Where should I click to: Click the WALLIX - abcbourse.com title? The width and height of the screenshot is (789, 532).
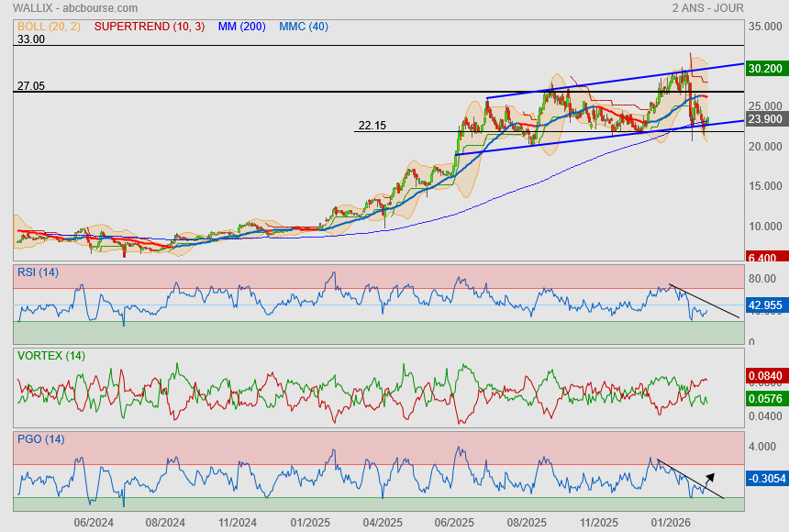tap(62, 7)
